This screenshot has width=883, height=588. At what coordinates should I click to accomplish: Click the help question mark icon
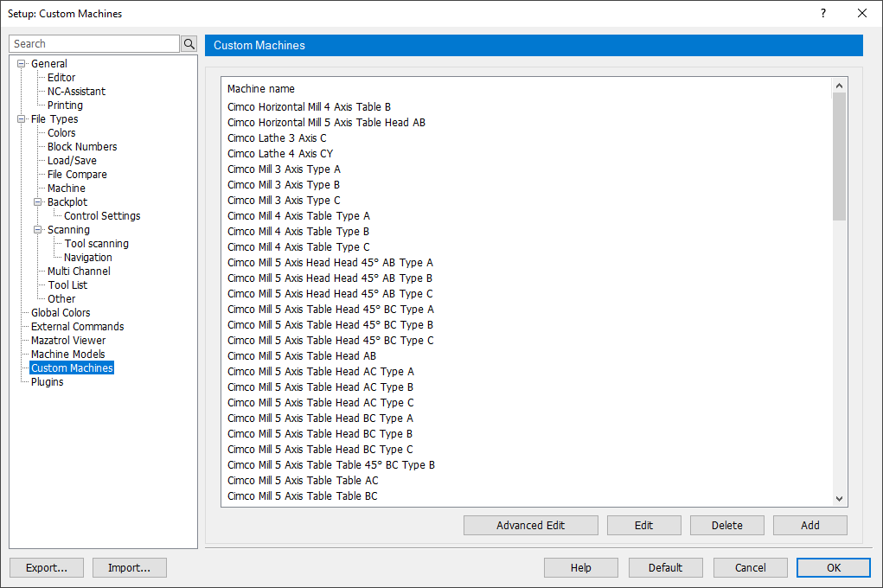[822, 13]
